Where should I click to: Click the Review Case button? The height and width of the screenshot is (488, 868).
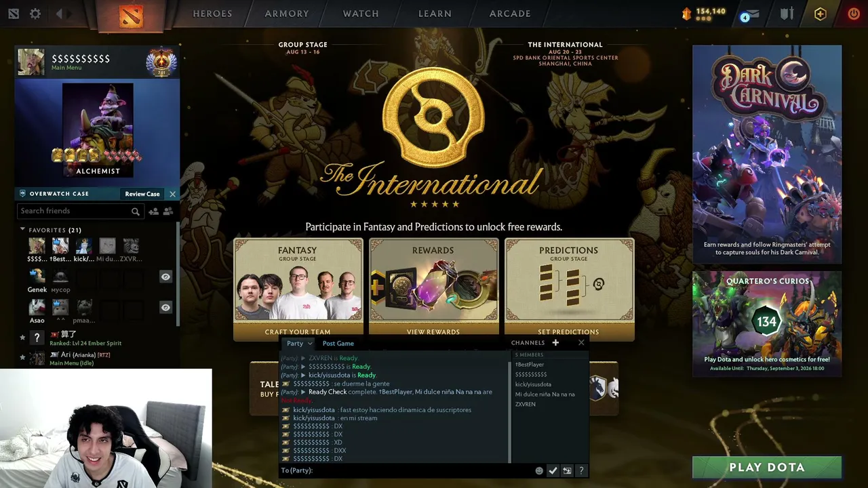click(x=142, y=194)
